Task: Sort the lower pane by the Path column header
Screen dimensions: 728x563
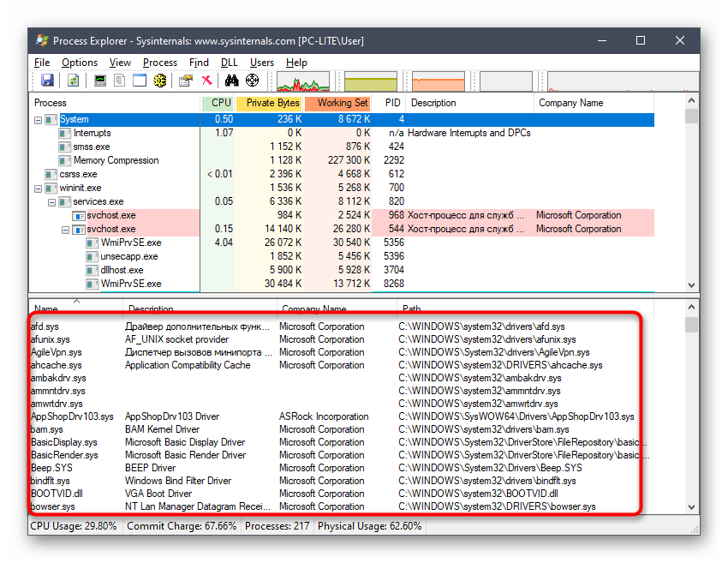Action: pos(525,307)
